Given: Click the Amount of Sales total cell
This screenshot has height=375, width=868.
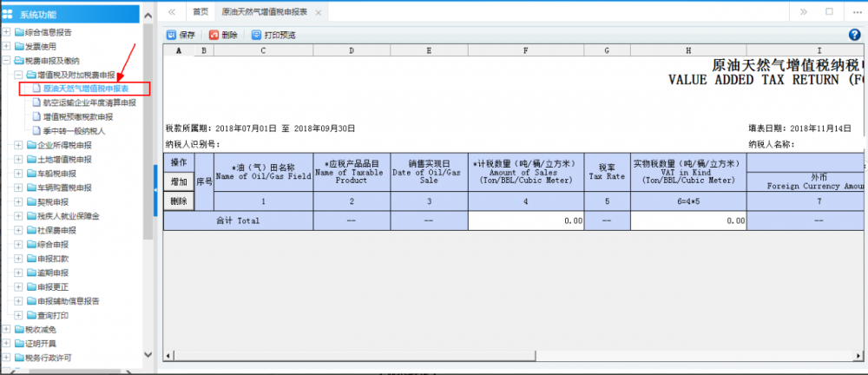Looking at the screenshot, I should point(526,220).
